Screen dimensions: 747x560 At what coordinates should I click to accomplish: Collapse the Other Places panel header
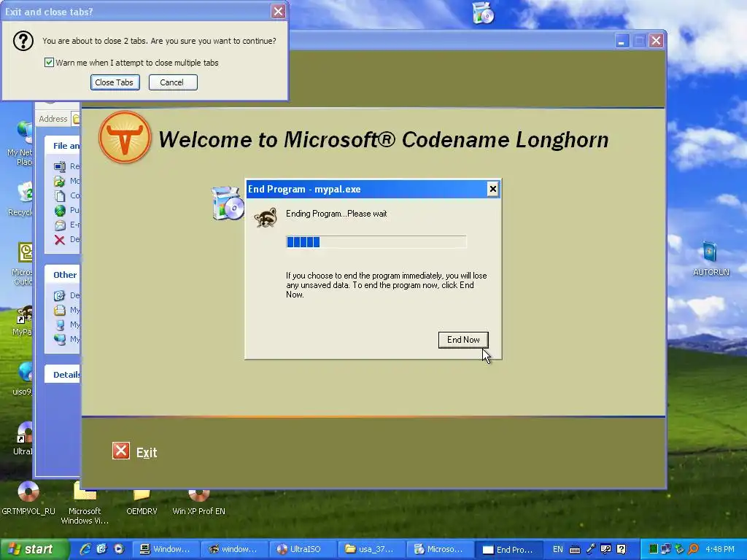(63, 275)
